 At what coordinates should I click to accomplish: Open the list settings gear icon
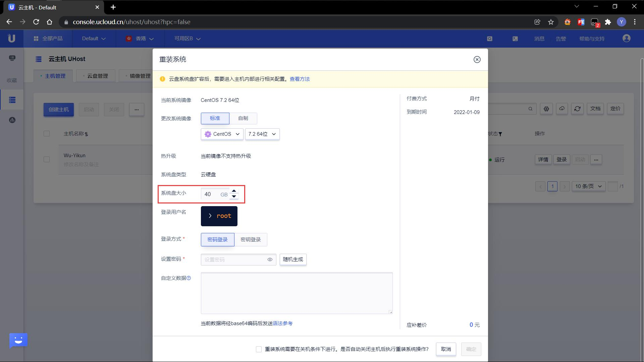[546, 109]
